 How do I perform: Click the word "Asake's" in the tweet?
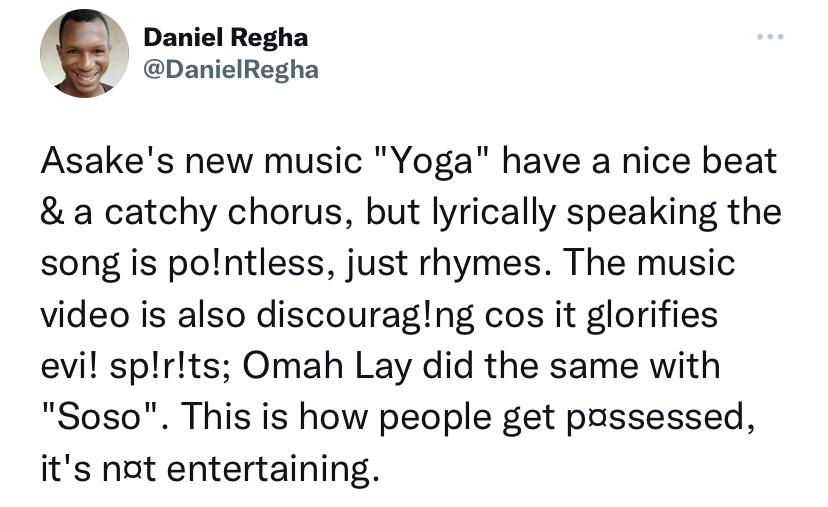click(107, 161)
